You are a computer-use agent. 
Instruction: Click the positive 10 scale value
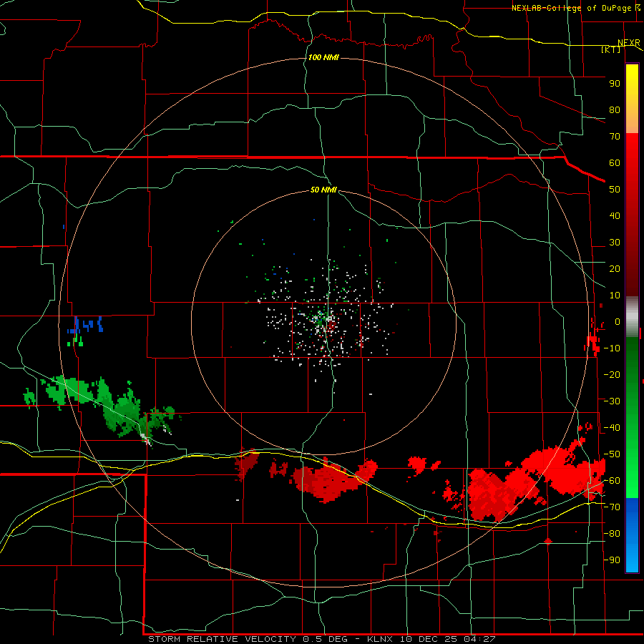coord(615,296)
